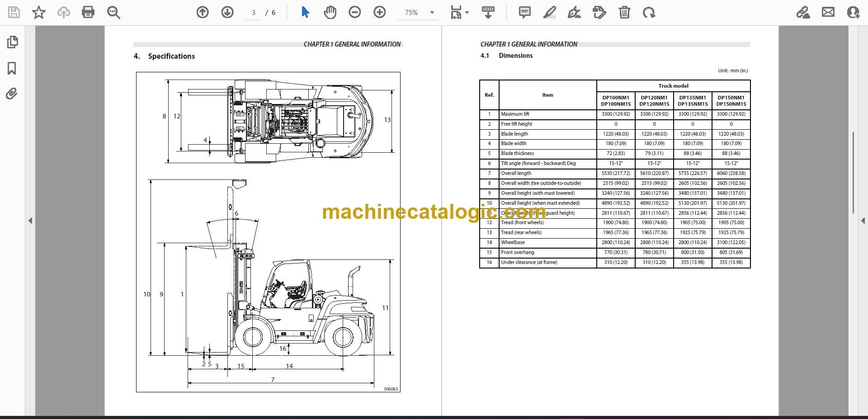The width and height of the screenshot is (868, 419).
Task: Send file by email envelope icon
Action: click(x=828, y=13)
